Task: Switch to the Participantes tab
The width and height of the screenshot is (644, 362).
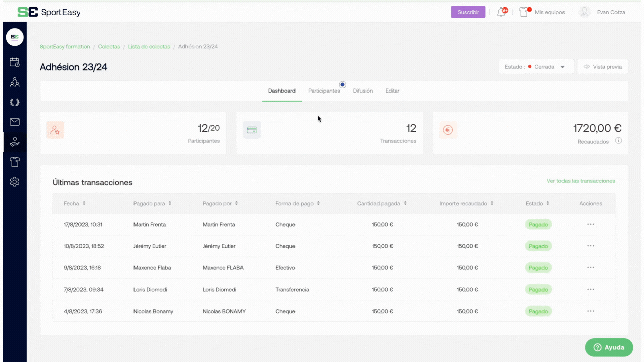Action: tap(324, 91)
